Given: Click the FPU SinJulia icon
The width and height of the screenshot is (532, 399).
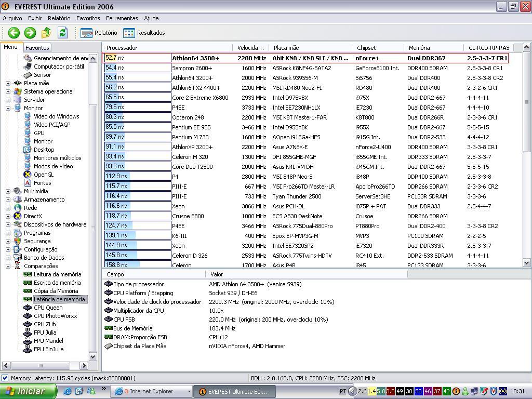Looking at the screenshot, I should pos(28,349).
